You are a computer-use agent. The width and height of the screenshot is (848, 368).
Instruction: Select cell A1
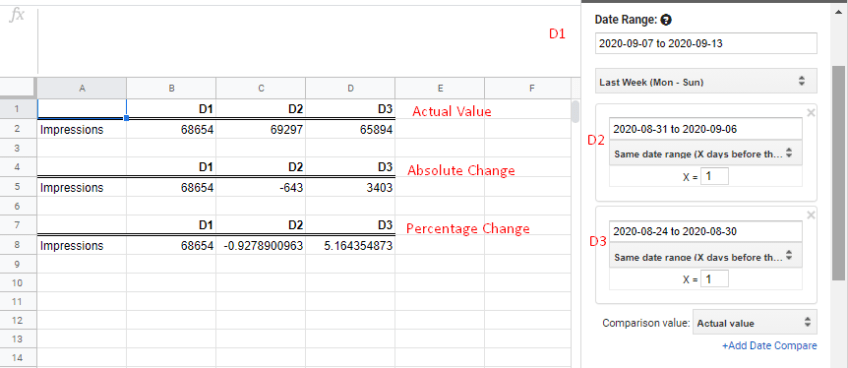[82, 109]
